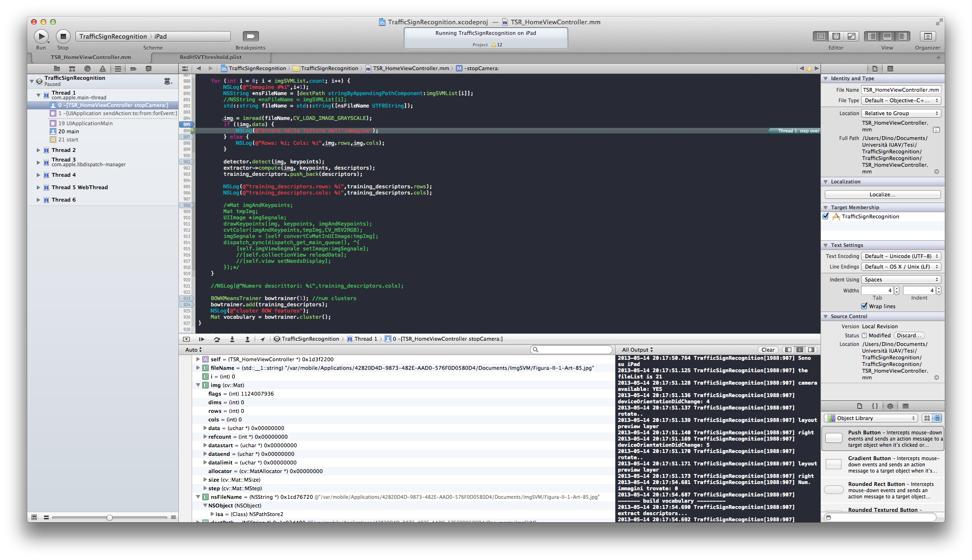Open the Organizer window

[x=928, y=36]
